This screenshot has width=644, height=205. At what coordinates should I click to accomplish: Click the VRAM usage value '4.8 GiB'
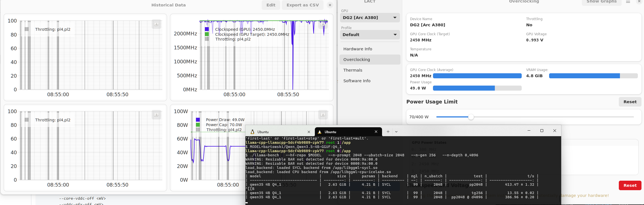click(534, 76)
